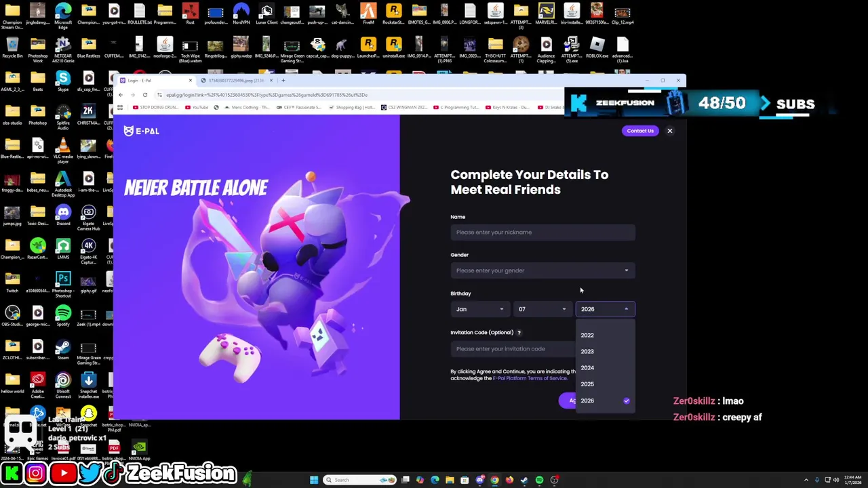The image size is (868, 488).
Task: Open the birthday day dropdown showing 07
Action: (542, 309)
